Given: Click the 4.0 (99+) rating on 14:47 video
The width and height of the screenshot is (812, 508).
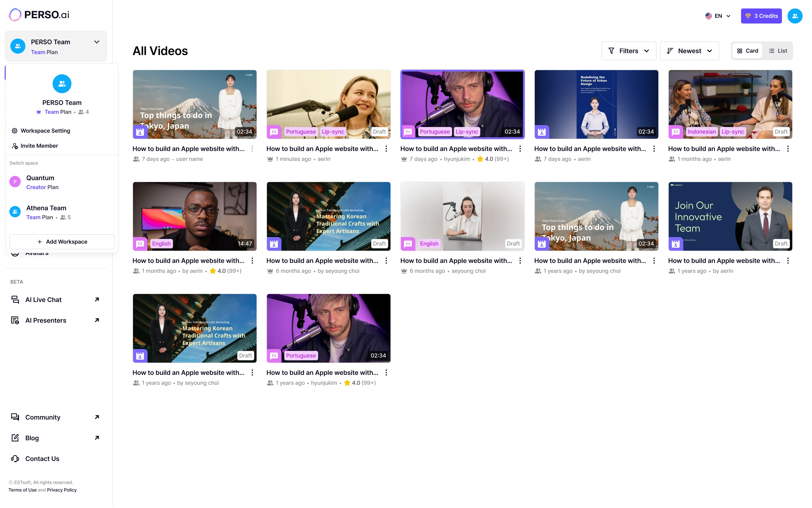Looking at the screenshot, I should [x=226, y=271].
